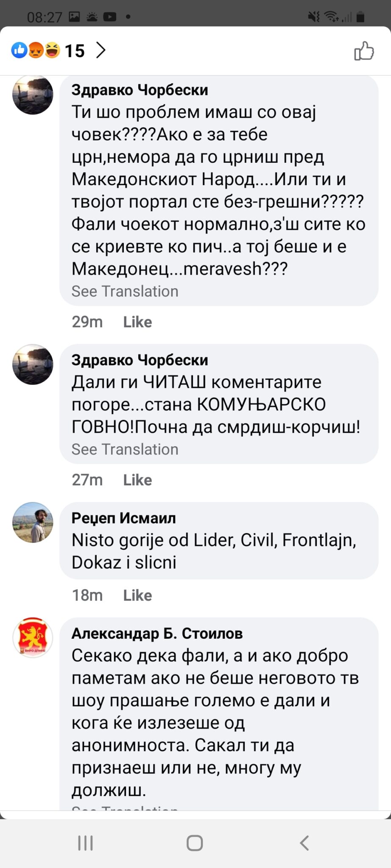
Task: Like Рецеп Исмаил's comment from 18m ago
Action: tap(137, 595)
